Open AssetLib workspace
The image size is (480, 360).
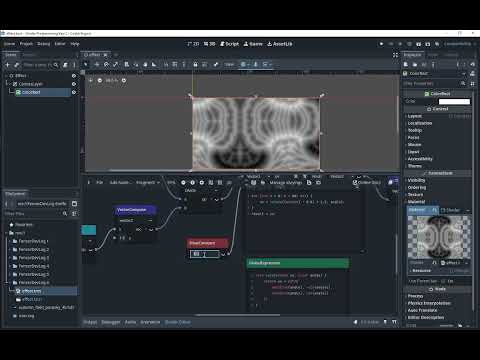pyautogui.click(x=280, y=44)
